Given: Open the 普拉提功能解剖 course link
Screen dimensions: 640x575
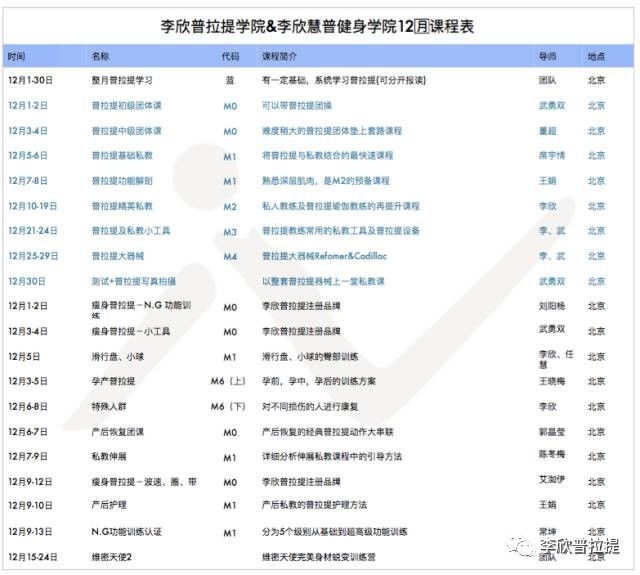Looking at the screenshot, I should 122,181.
